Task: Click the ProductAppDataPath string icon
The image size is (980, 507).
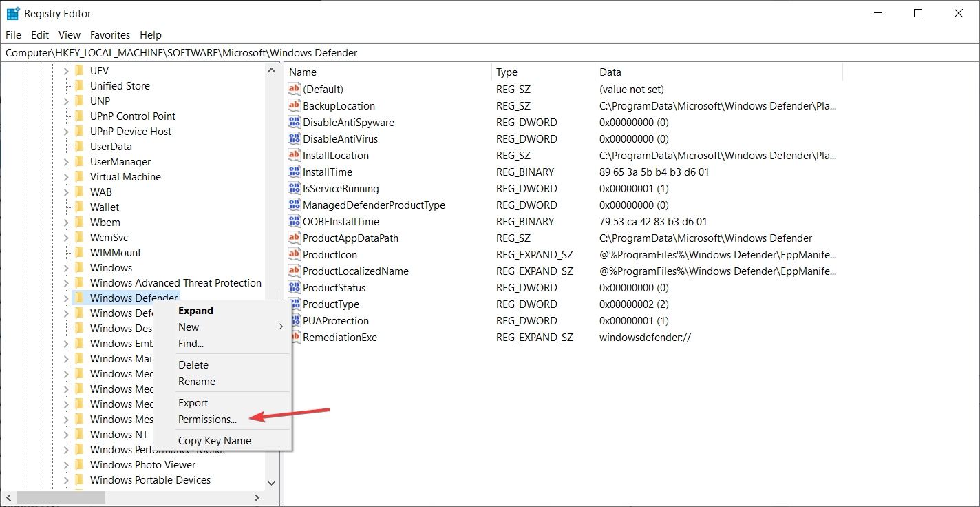Action: [x=295, y=238]
